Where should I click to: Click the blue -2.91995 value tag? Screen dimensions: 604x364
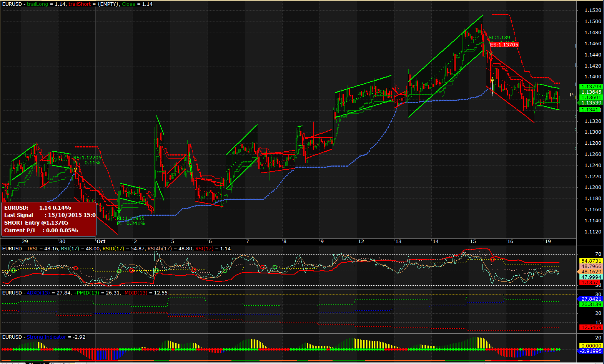point(590,351)
